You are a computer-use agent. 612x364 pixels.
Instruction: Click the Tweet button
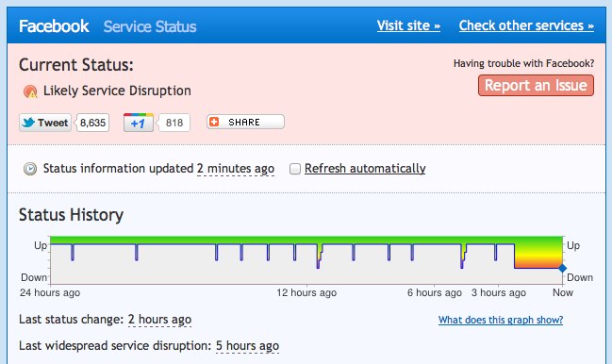[45, 123]
